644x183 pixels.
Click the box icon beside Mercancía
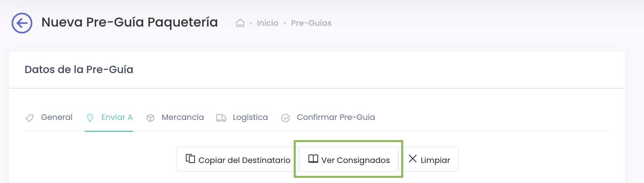click(x=150, y=118)
